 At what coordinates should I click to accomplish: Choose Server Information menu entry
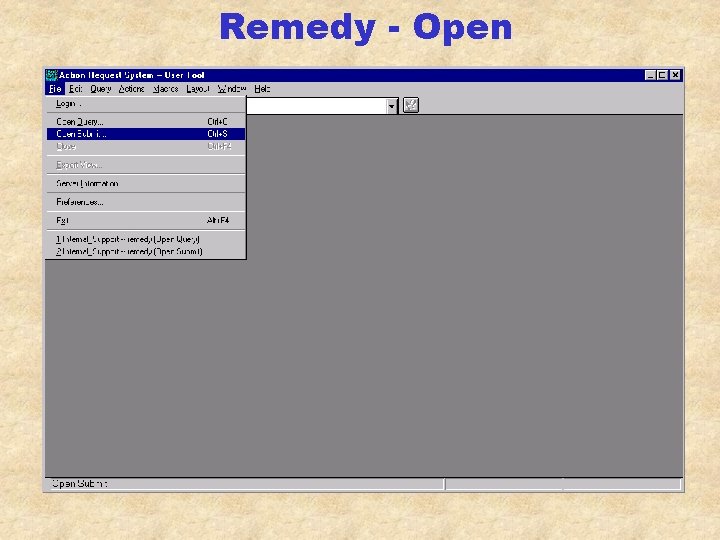[146, 183]
